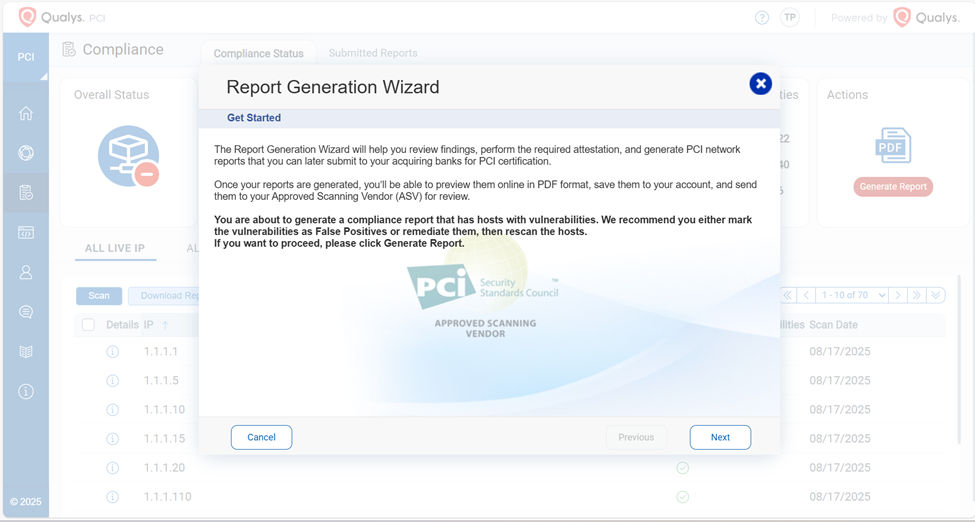Click the disabled Previous button

point(635,437)
